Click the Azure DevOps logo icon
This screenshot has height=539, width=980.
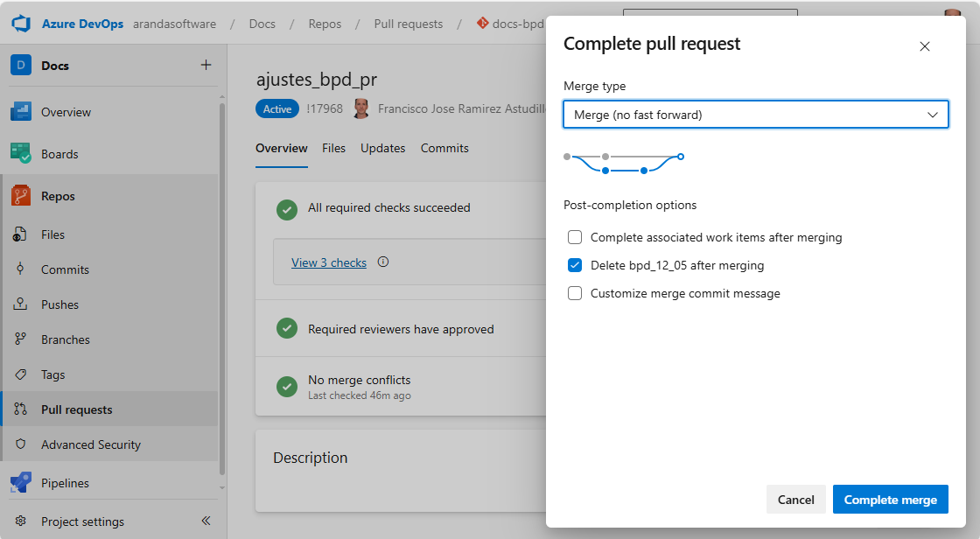[x=21, y=24]
